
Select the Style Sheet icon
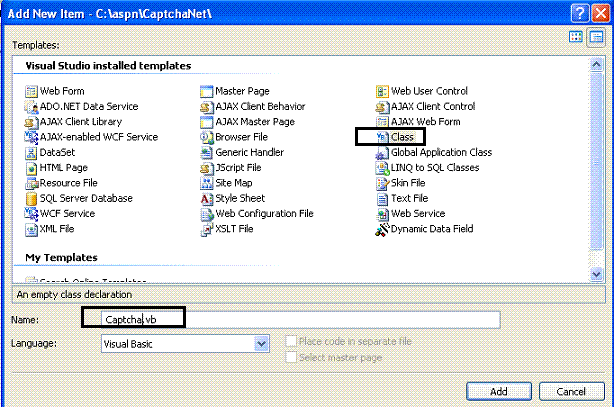[x=206, y=198]
